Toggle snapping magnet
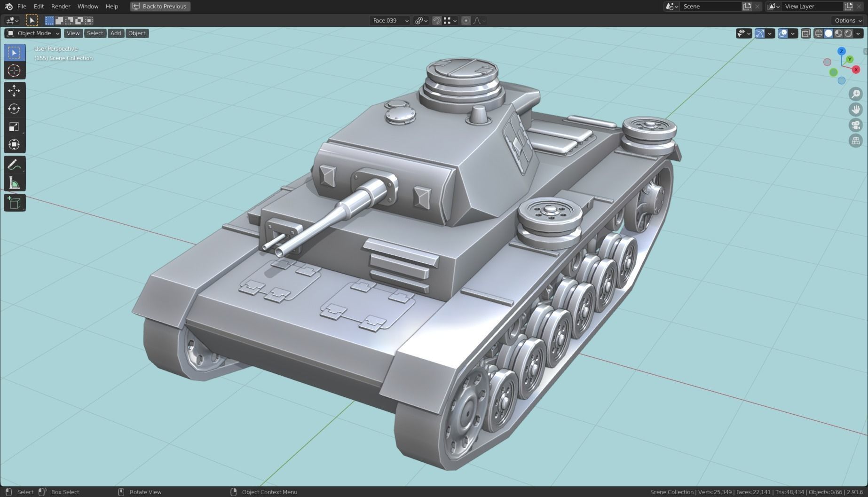 pos(437,20)
